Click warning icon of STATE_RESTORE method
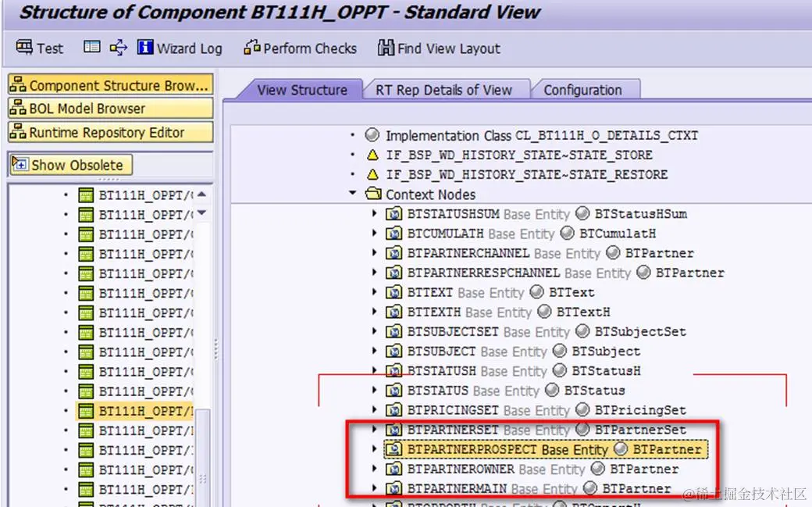The height and width of the screenshot is (507, 812). [372, 175]
